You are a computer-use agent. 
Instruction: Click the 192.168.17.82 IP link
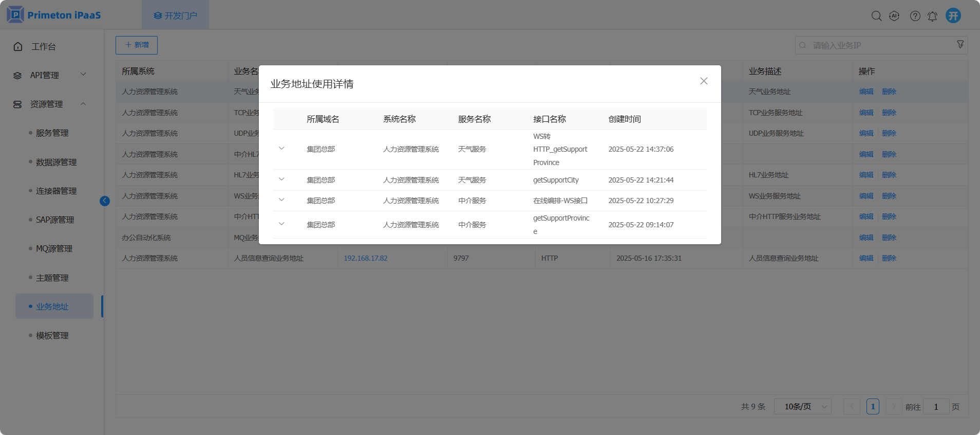tap(366, 258)
